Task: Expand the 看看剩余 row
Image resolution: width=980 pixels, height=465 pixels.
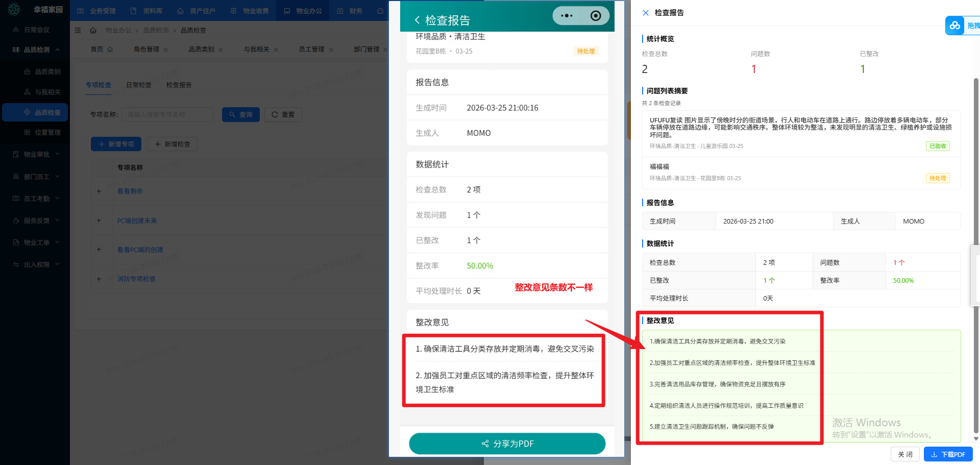Action: [x=99, y=191]
